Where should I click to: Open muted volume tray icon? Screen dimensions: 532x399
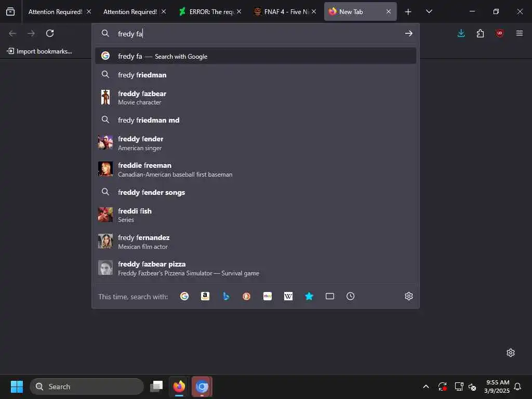[x=472, y=387]
